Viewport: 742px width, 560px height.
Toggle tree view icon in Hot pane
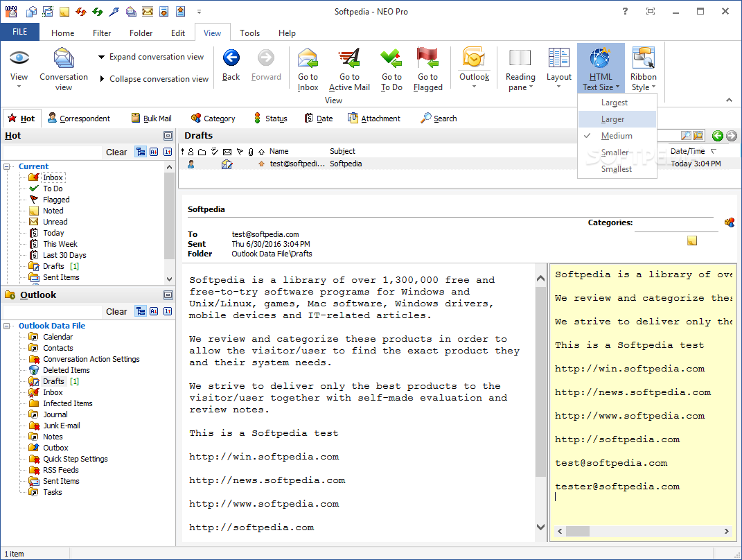tap(141, 152)
